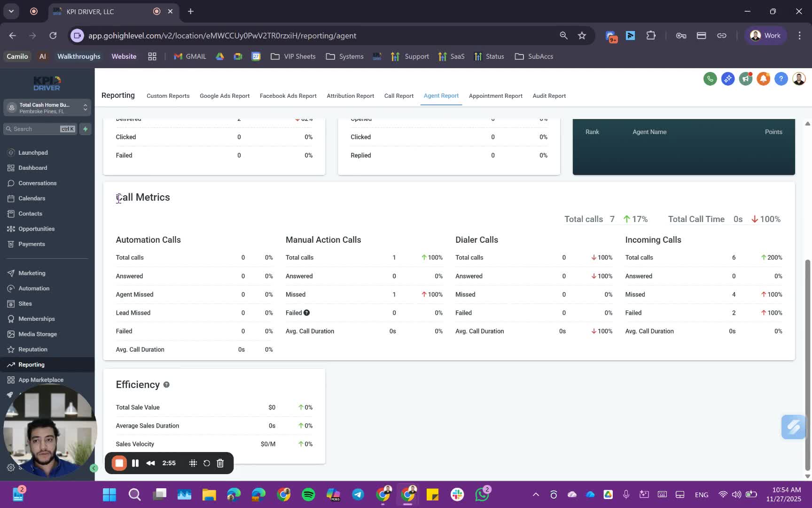Open the Work profile menu in Chrome
The height and width of the screenshot is (508, 812).
pos(765,36)
